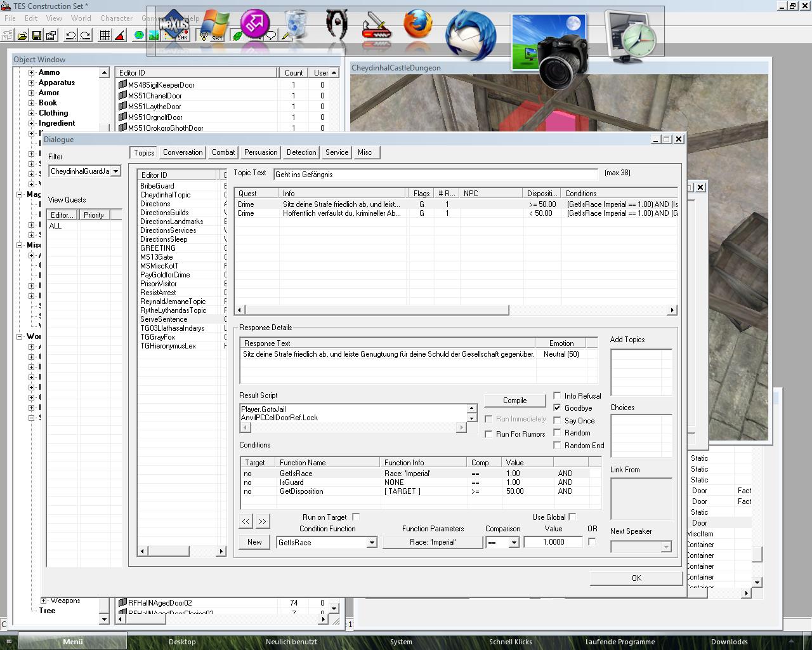Click the Topic Text input field
812x650 pixels.
[435, 175]
